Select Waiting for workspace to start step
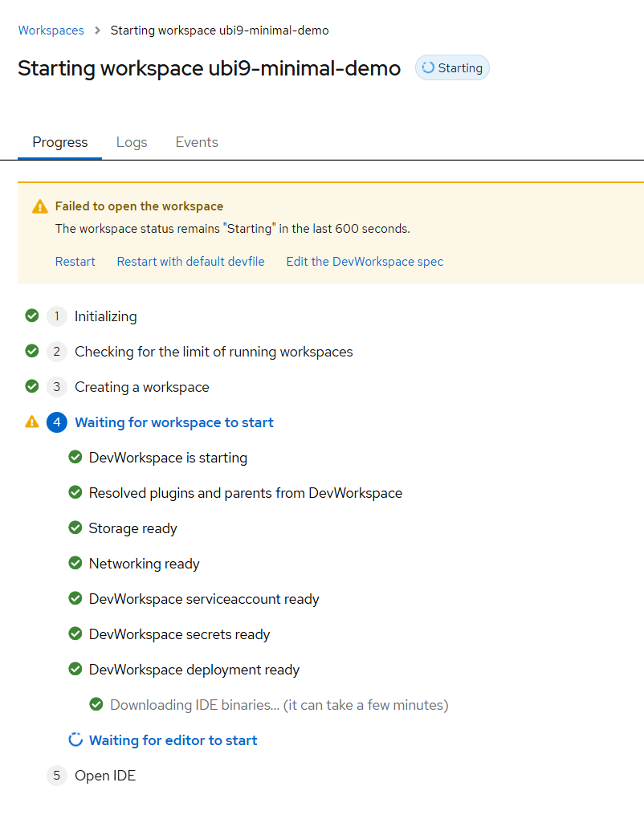The image size is (644, 819). 173,422
